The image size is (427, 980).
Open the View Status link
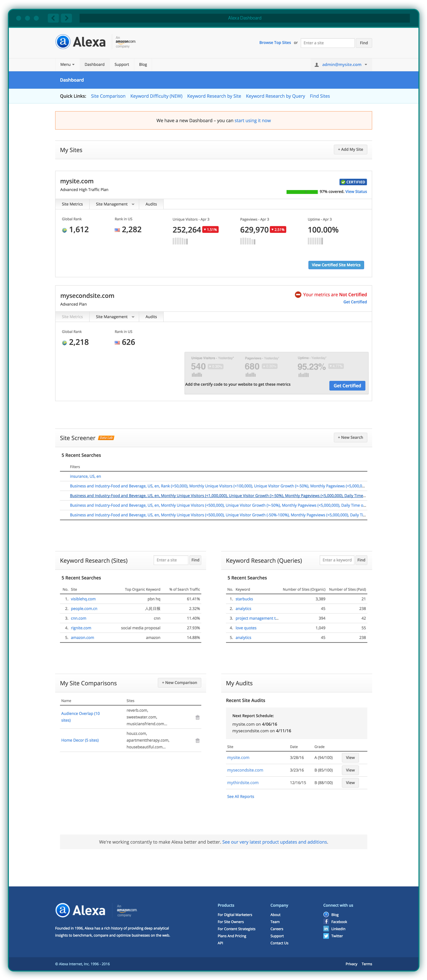tap(356, 192)
